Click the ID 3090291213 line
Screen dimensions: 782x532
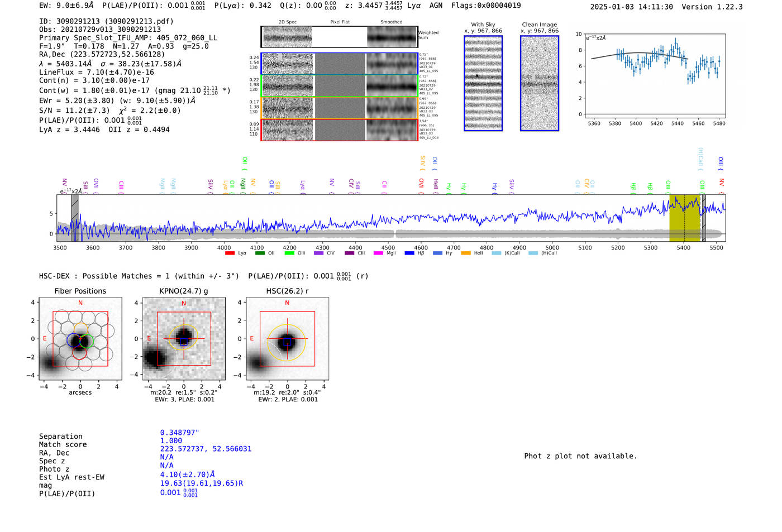(106, 21)
